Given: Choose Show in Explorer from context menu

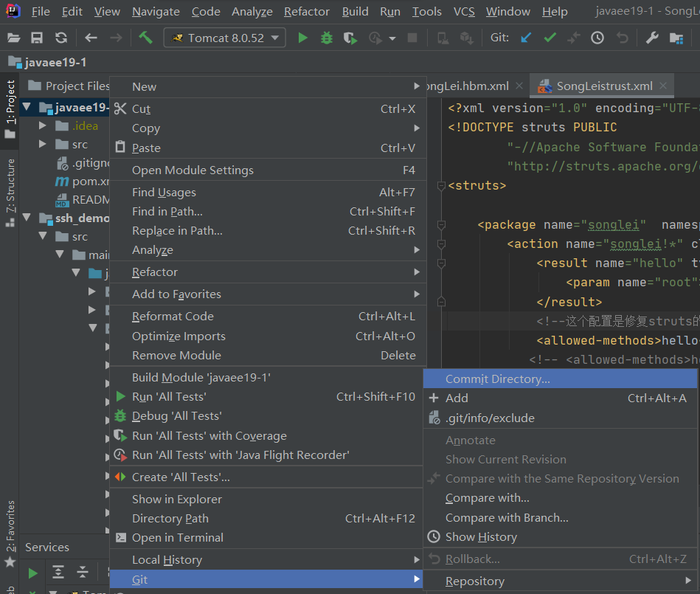Looking at the screenshot, I should (x=176, y=499).
